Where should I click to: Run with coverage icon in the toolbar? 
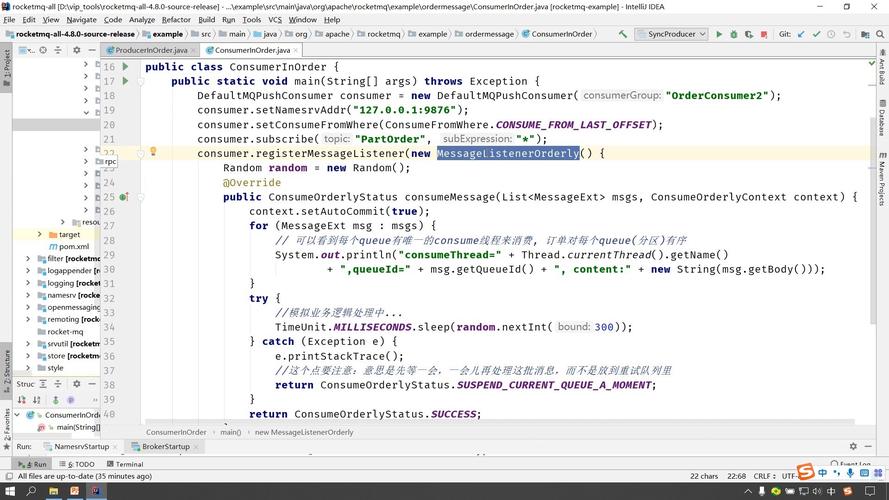(x=749, y=34)
